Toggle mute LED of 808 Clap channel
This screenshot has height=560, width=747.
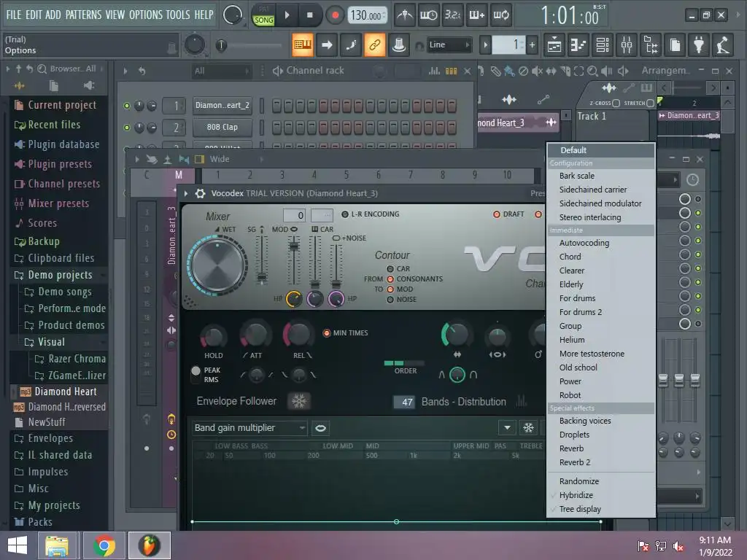127,128
